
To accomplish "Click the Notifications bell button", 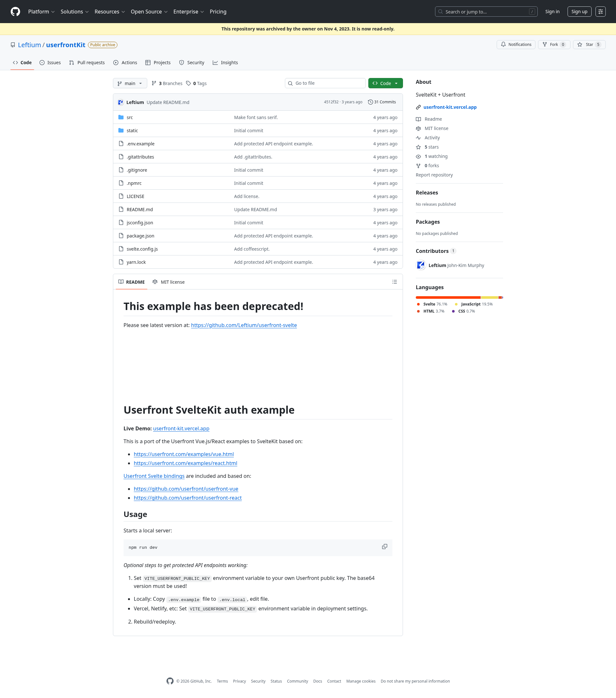I will point(516,45).
